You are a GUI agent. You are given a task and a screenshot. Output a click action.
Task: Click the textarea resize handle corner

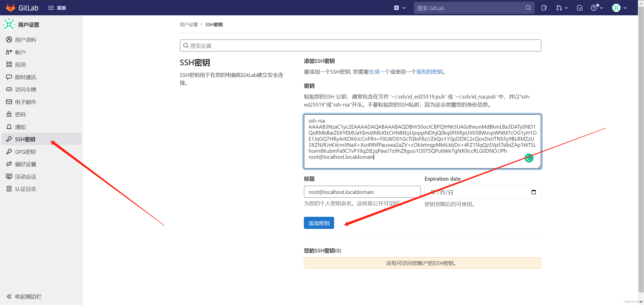(539, 167)
